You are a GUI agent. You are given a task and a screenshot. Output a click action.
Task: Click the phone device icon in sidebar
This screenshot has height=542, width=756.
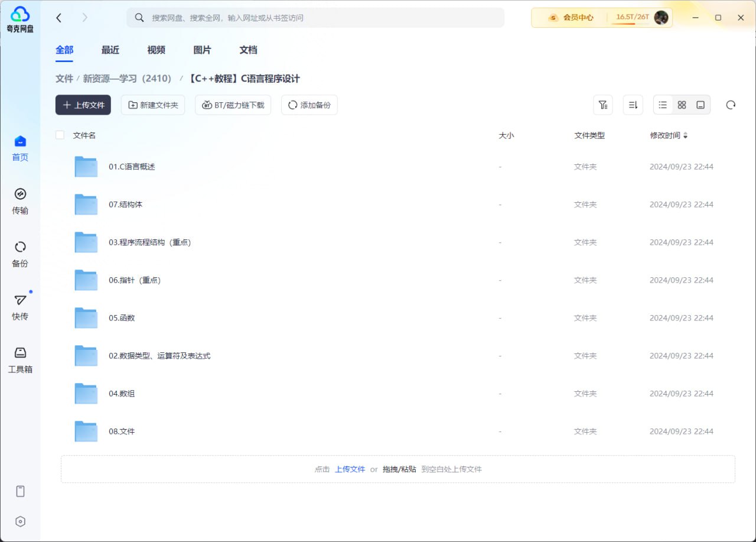tap(20, 491)
